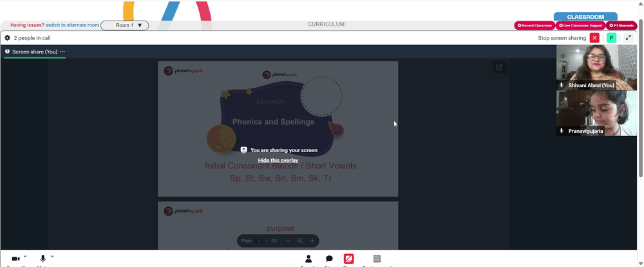Open call settings gear icon
This screenshot has height=267, width=644.
click(7, 38)
